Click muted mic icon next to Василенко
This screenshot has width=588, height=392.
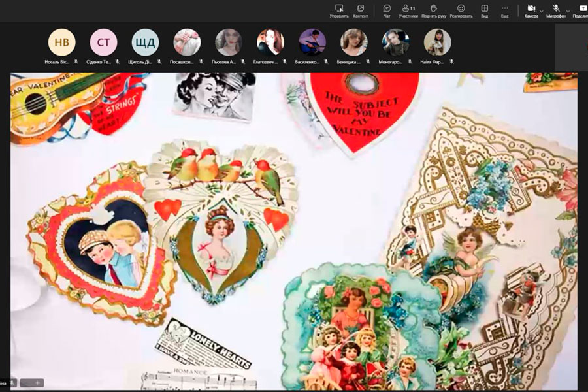tap(326, 61)
